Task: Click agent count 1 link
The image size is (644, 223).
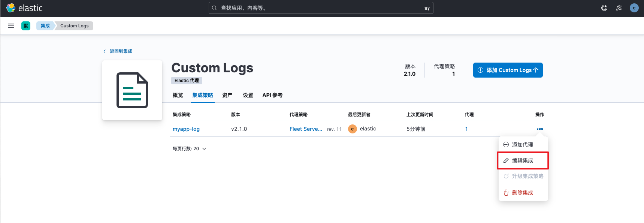Action: point(466,129)
